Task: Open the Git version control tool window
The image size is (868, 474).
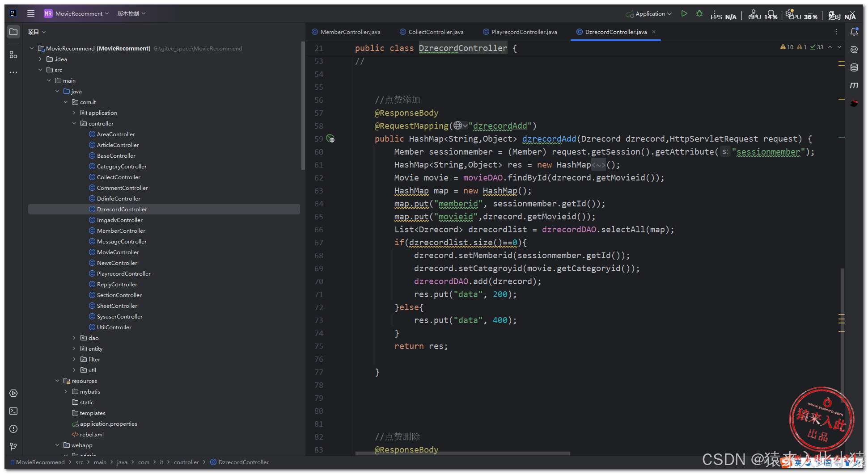Action: coord(13,446)
